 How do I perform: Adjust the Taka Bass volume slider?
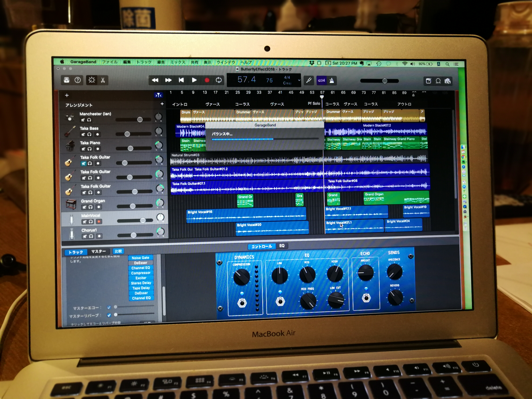[134, 134]
